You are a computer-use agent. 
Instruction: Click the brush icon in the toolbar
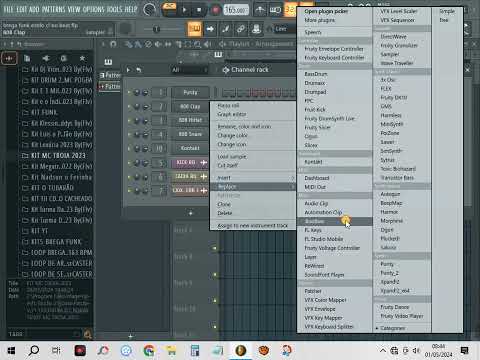pyautogui.click(x=226, y=29)
